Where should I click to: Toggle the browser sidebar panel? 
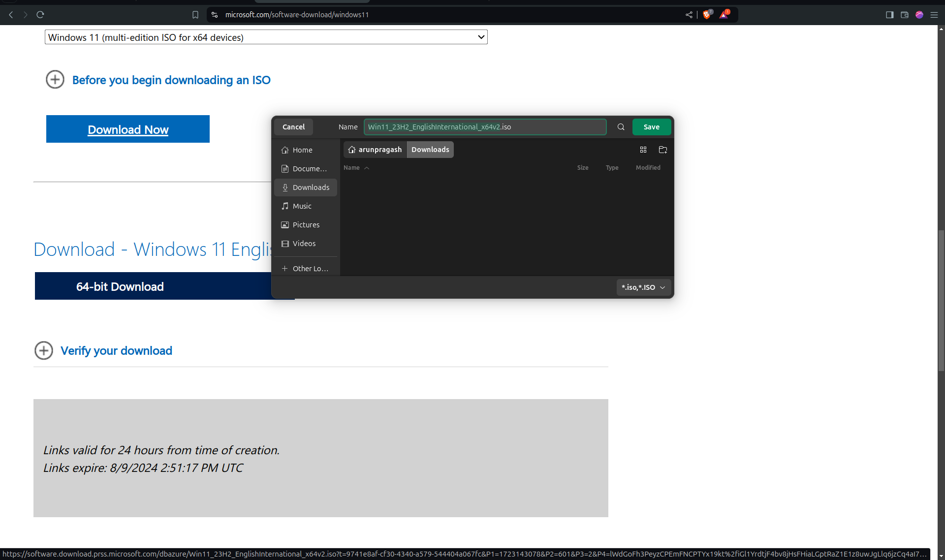[889, 15]
